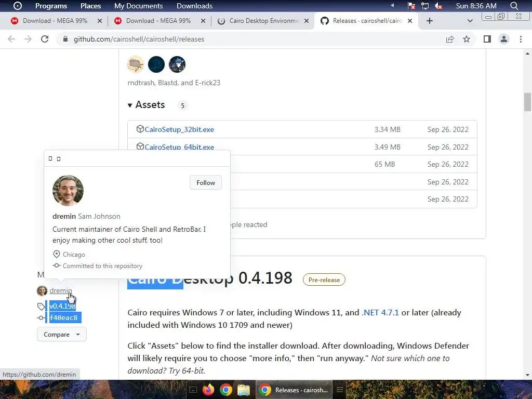The height and width of the screenshot is (399, 532).
Task: Launch Firefox from the taskbar
Action: click(x=208, y=390)
